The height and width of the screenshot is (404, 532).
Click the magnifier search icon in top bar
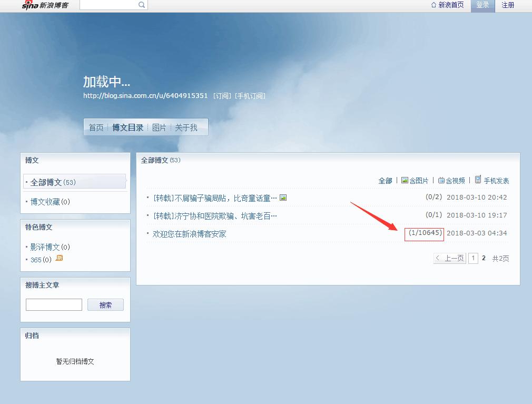point(142,5)
